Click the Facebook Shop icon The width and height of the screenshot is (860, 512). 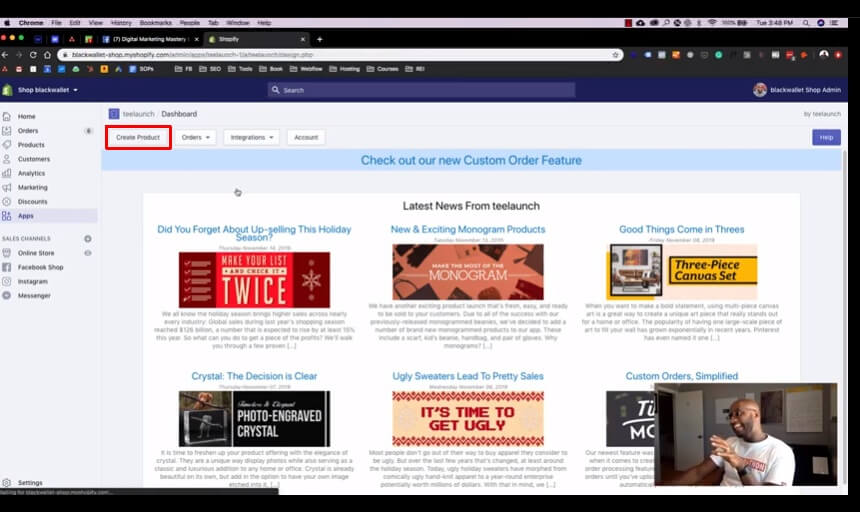[7, 267]
